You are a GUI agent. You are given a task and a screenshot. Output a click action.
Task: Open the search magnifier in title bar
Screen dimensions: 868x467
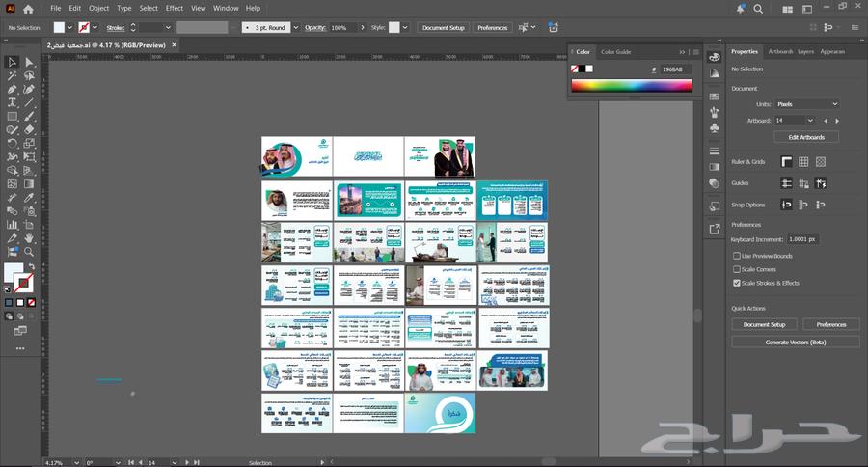[758, 9]
